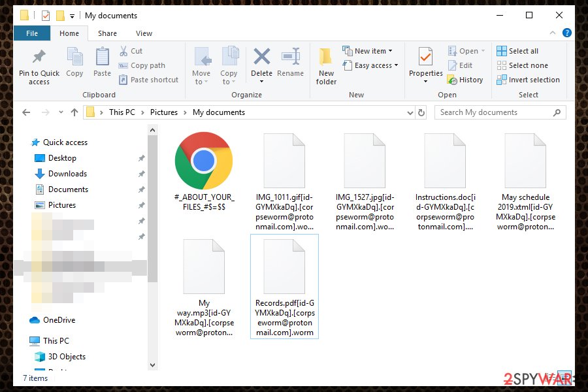Open the Copy to menu

(x=229, y=67)
